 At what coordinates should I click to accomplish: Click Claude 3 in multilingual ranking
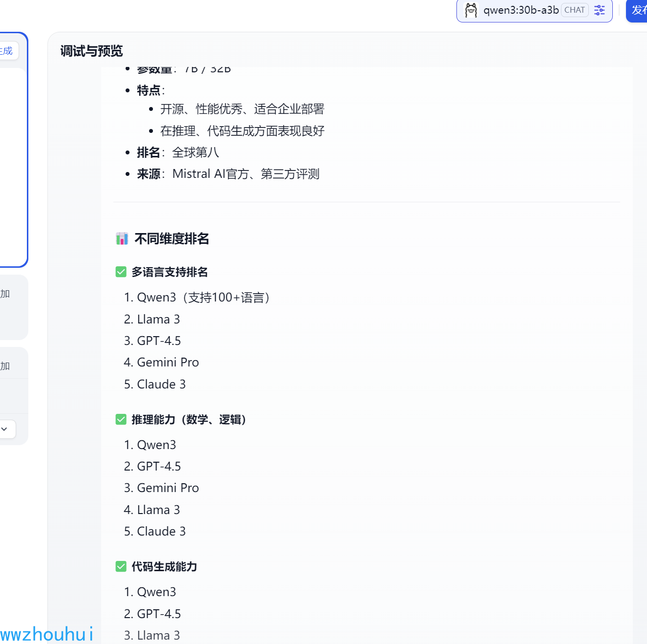[161, 384]
